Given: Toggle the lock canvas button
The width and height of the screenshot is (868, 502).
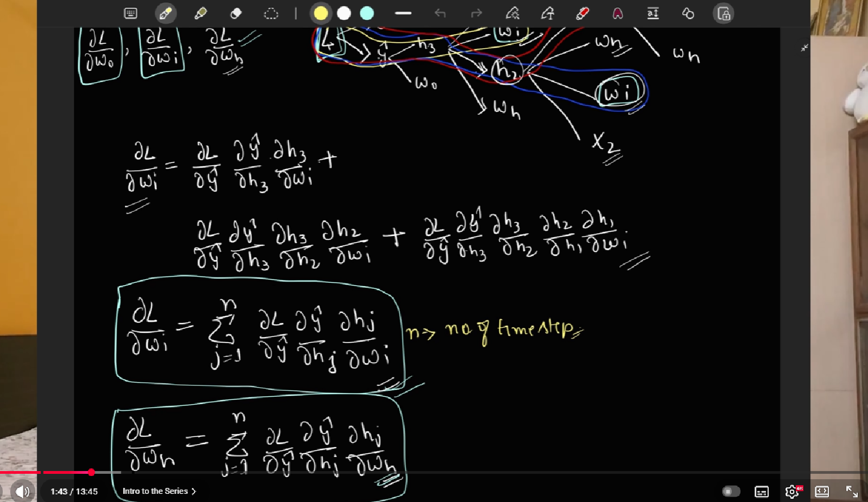Looking at the screenshot, I should pyautogui.click(x=723, y=14).
